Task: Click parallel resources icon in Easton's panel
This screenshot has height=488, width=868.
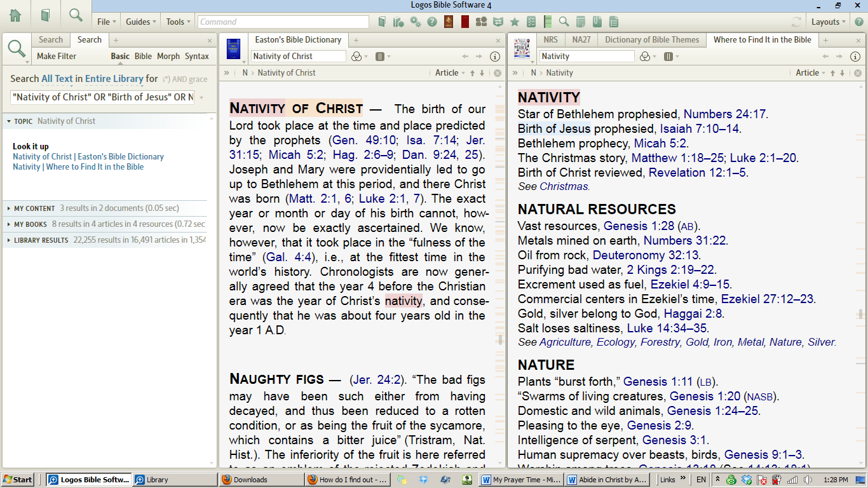Action: [380, 57]
